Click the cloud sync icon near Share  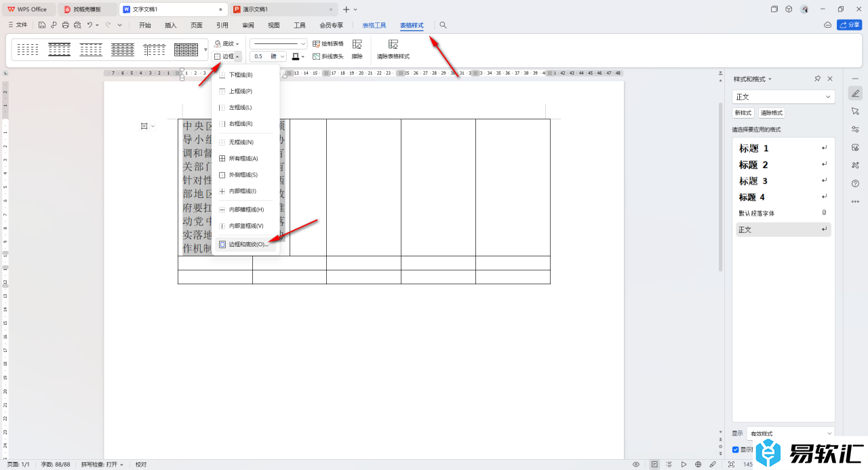click(x=827, y=25)
